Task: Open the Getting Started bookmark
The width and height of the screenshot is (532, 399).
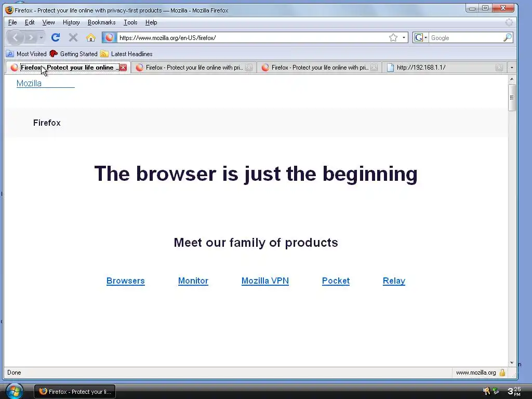Action: (74, 54)
